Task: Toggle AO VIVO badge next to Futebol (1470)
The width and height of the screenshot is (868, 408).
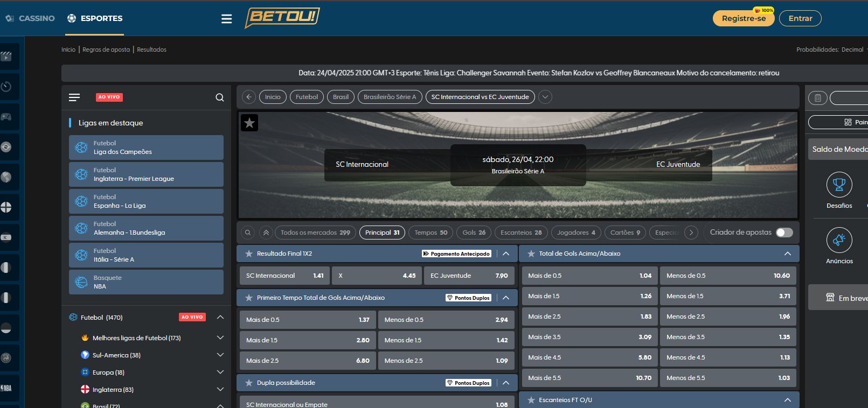Action: pyautogui.click(x=192, y=317)
